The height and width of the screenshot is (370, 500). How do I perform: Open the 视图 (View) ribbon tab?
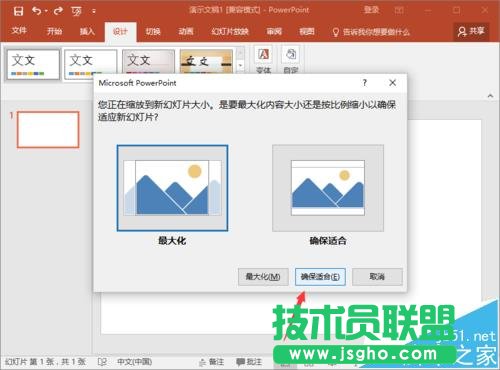(x=307, y=31)
